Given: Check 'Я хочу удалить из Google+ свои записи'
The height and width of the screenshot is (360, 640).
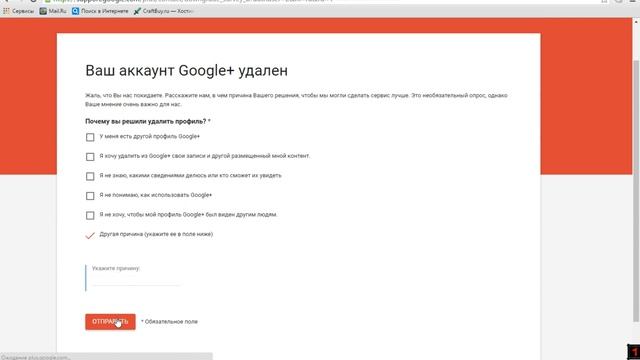Looking at the screenshot, I should [x=90, y=157].
